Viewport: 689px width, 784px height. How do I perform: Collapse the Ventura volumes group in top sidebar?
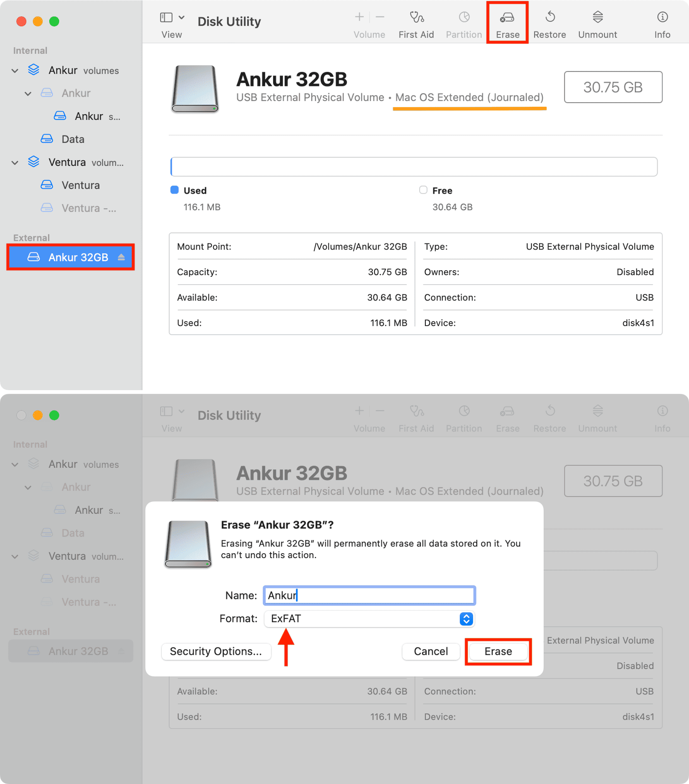15,163
